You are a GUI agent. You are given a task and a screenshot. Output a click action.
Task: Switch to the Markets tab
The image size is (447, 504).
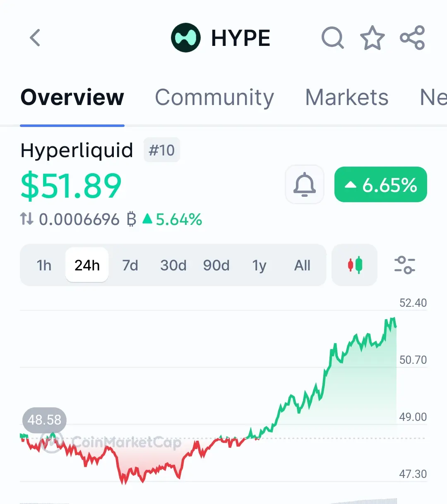coord(347,98)
